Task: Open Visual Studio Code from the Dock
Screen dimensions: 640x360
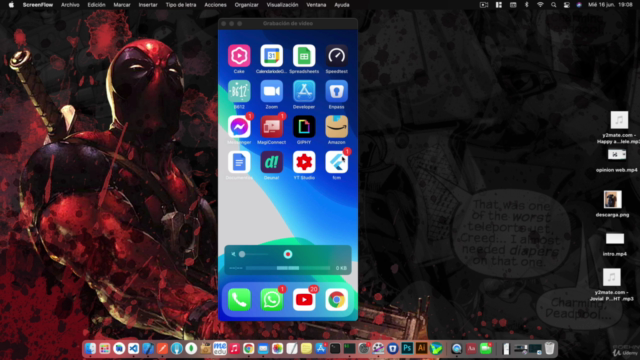Action: (x=133, y=349)
